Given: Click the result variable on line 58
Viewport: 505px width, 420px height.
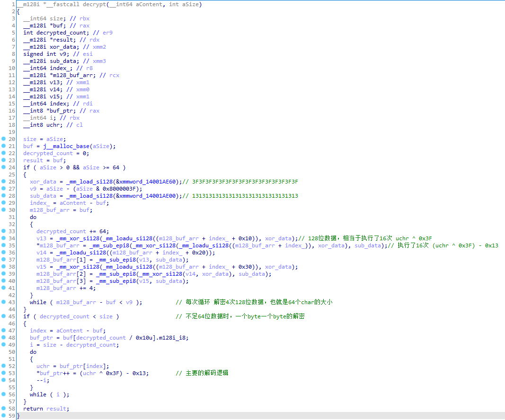Looking at the screenshot, I should coord(56,409).
